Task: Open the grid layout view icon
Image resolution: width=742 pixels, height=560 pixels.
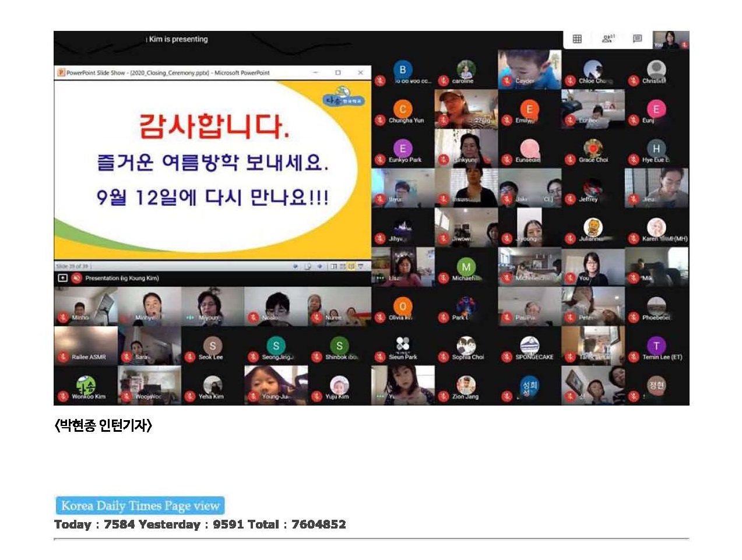Action: [577, 39]
